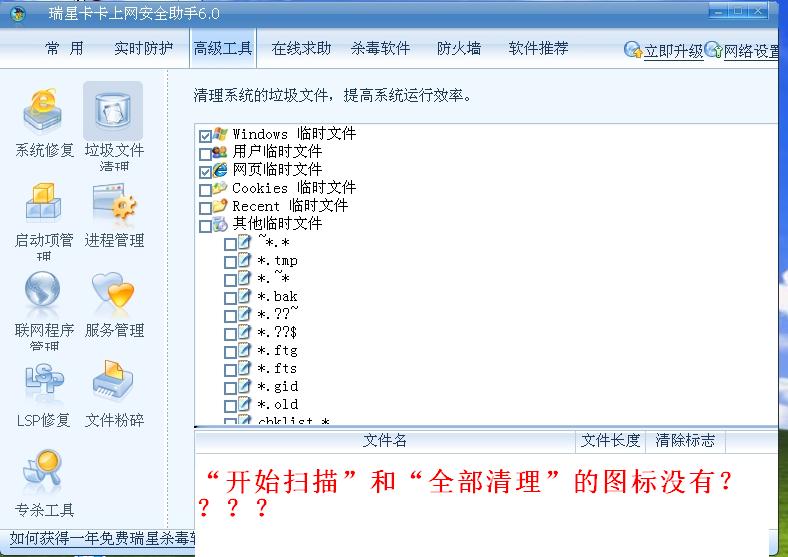
Task: Uncheck 网页临时文件 checkbox
Action: click(x=205, y=172)
